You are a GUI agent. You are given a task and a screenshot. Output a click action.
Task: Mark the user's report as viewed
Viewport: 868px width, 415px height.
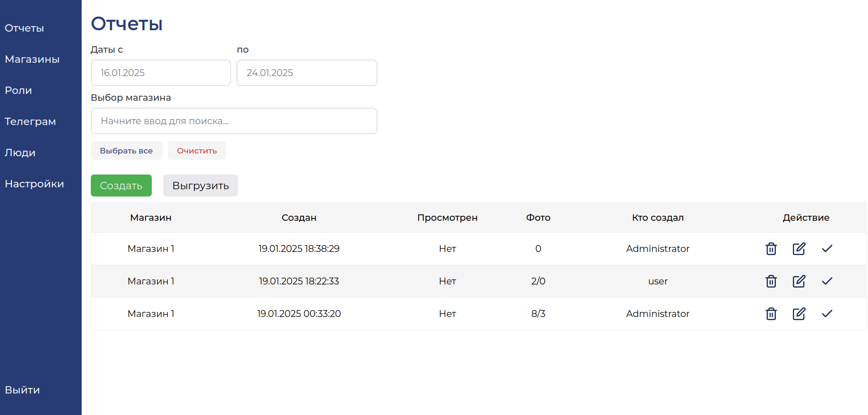pyautogui.click(x=827, y=281)
